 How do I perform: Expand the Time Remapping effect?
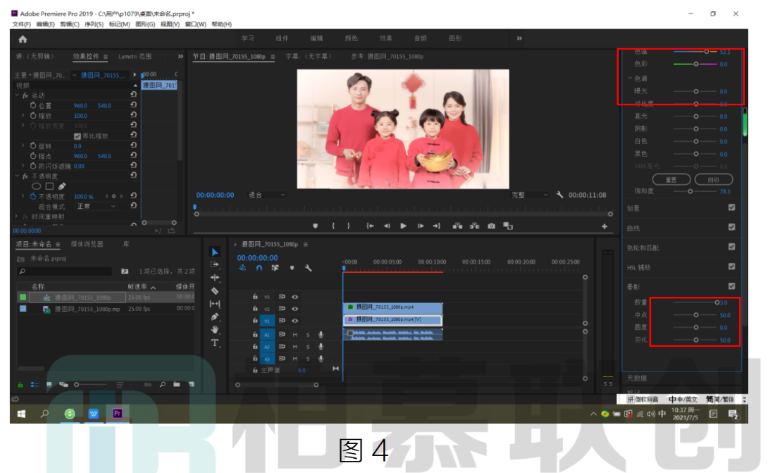tap(17, 216)
